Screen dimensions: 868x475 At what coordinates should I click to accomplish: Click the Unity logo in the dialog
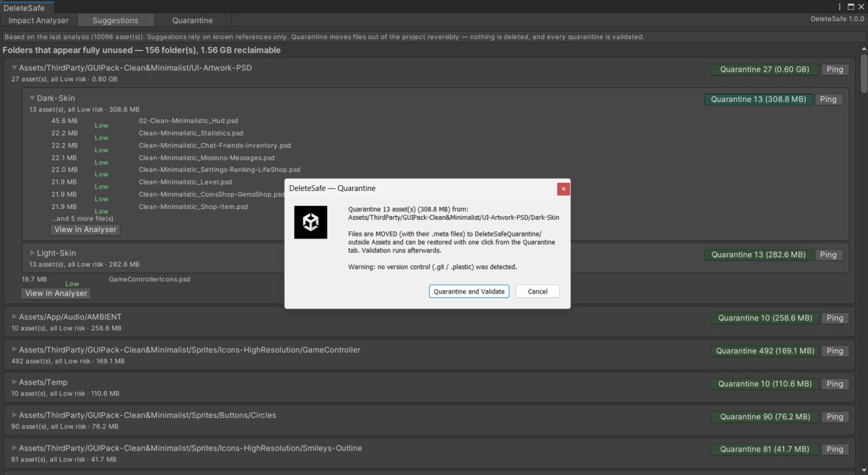tap(310, 222)
